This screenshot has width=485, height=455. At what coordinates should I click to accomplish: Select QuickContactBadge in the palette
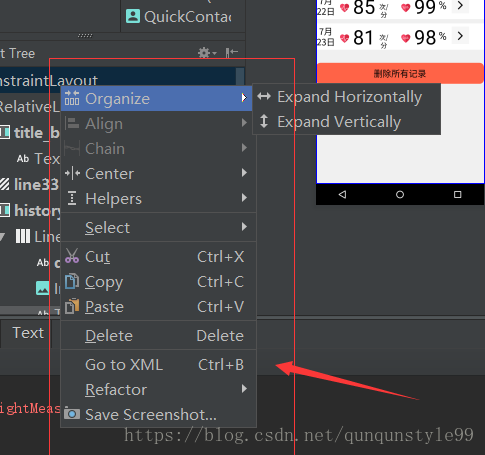(179, 16)
